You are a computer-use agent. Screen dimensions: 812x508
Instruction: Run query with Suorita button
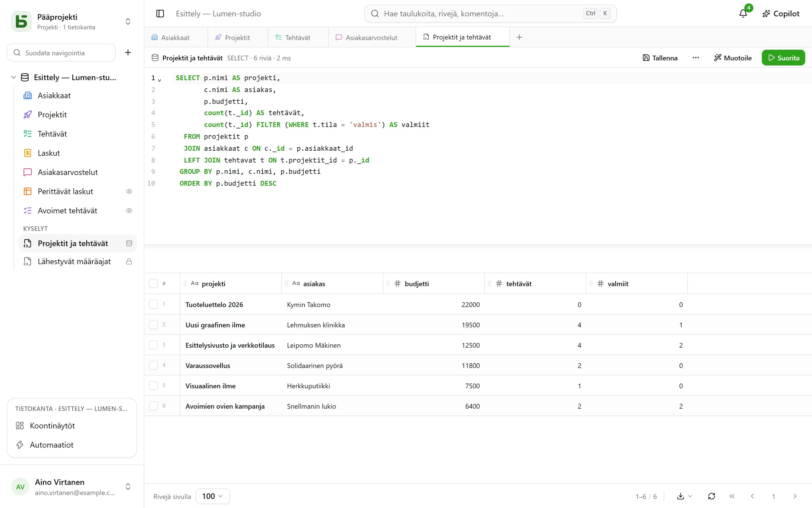pyautogui.click(x=783, y=58)
